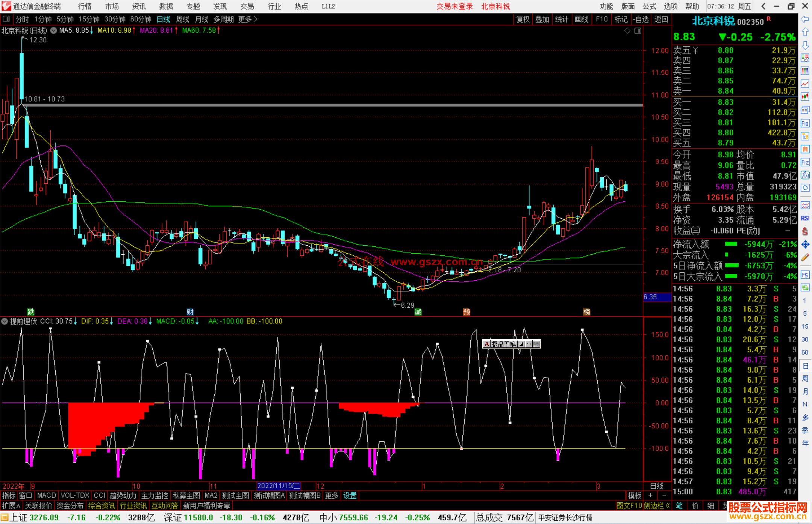
Task: Click the RSI indicator sidebar icon
Action: [x=805, y=218]
